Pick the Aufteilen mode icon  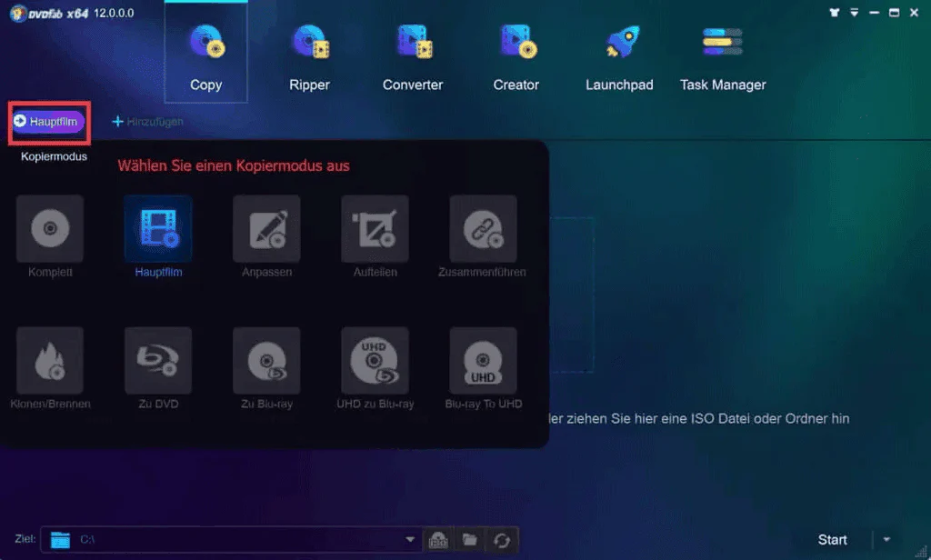coord(375,228)
